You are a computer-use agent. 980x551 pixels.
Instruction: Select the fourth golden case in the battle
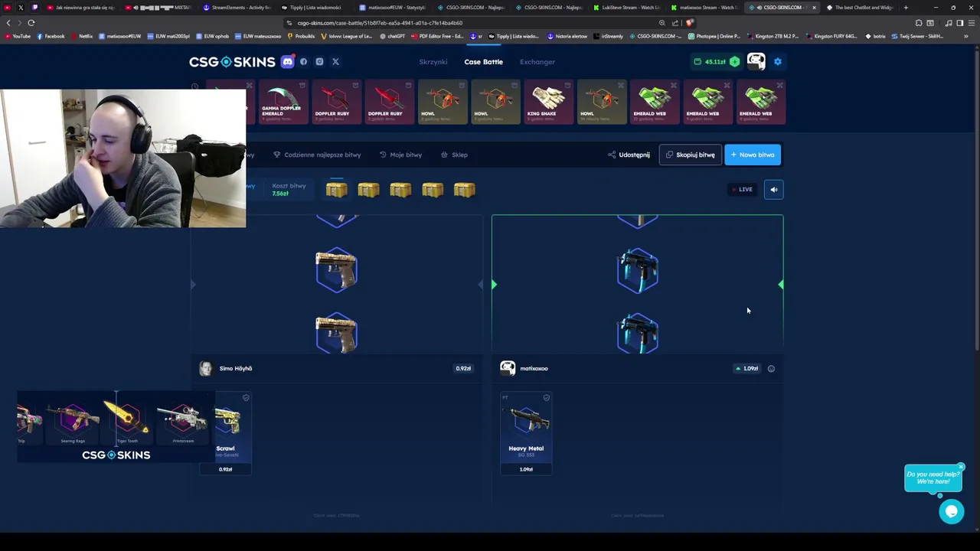[433, 190]
